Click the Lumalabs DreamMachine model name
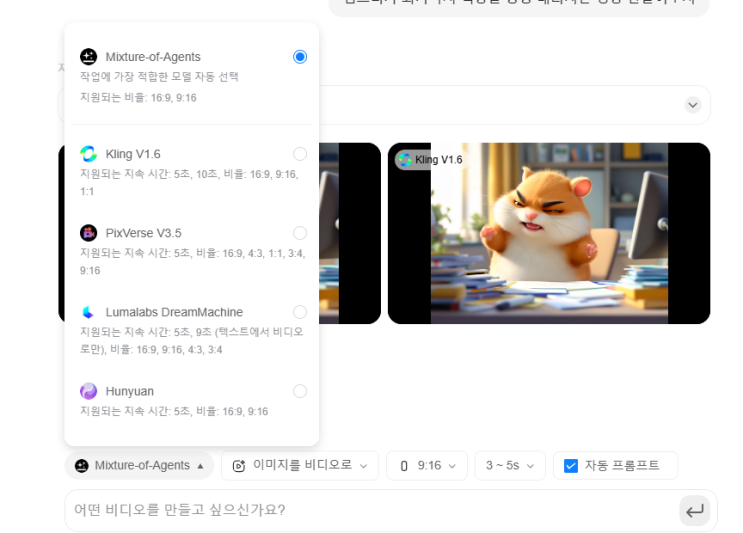743x533 pixels. click(174, 312)
